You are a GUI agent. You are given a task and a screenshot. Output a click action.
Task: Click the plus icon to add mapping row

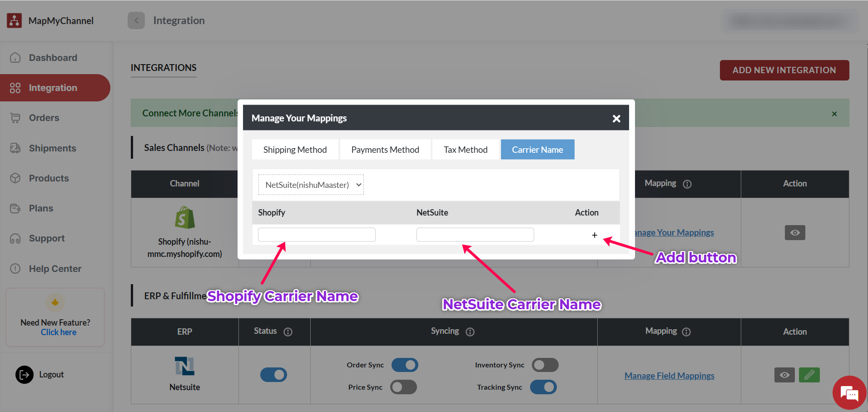click(x=594, y=235)
